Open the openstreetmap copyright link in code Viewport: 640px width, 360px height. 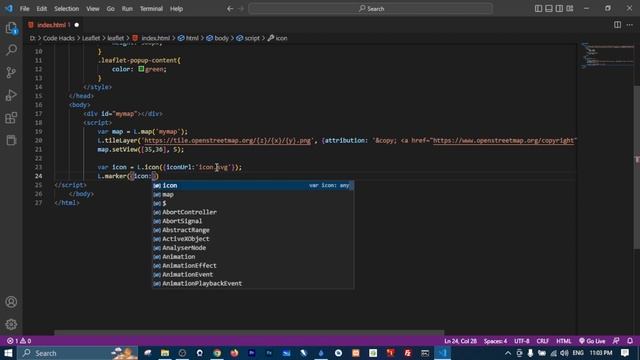503,140
